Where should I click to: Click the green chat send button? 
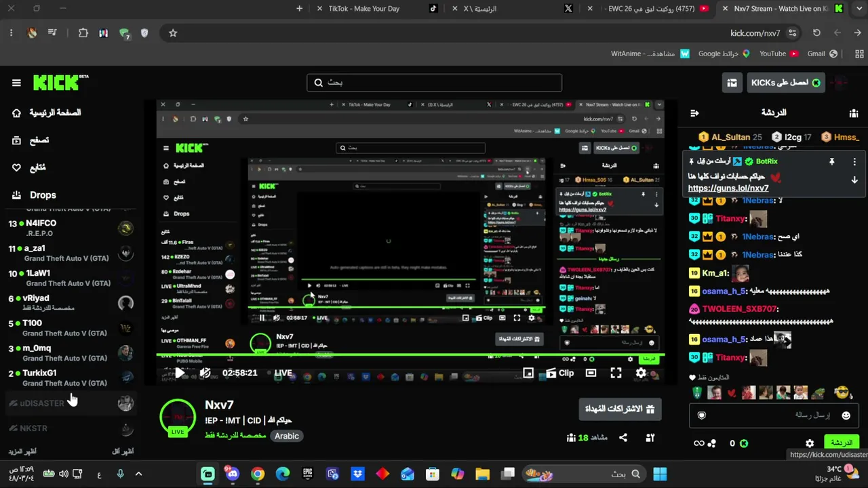point(842,443)
